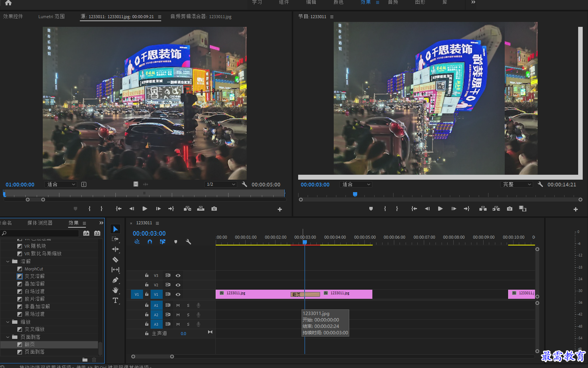
Task: Select the Pen tool
Action: (115, 280)
